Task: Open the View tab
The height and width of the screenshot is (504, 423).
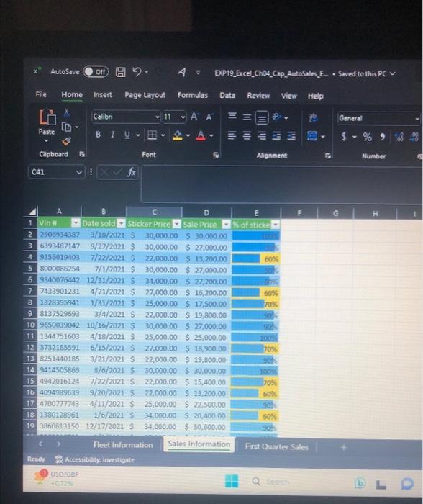Action: [x=288, y=96]
